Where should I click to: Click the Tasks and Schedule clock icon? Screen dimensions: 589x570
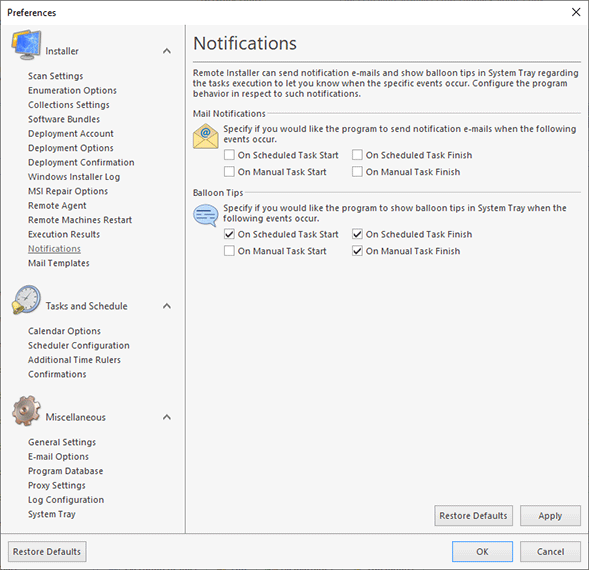tap(26, 299)
